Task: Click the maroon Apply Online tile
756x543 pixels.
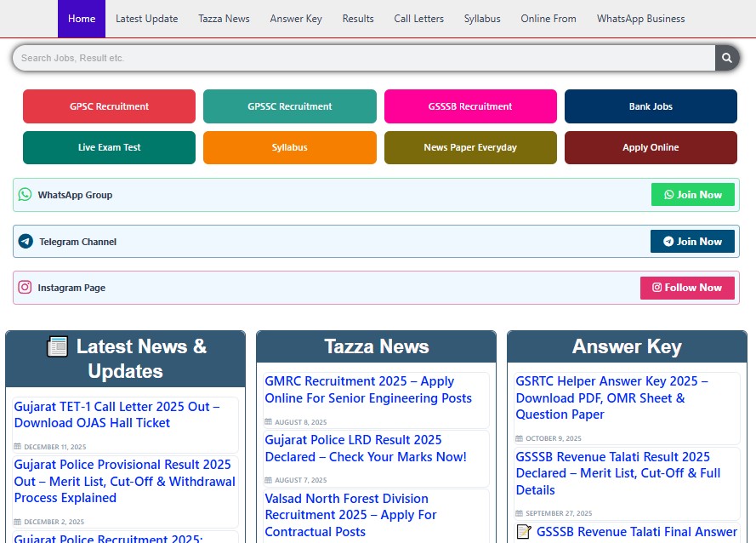Action: tap(651, 147)
